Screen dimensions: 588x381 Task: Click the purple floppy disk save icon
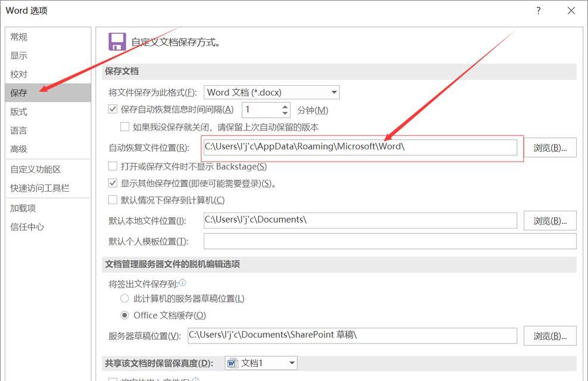[x=117, y=42]
